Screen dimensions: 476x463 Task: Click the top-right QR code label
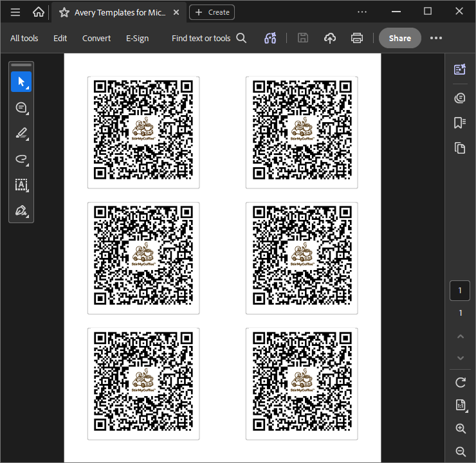(x=302, y=132)
